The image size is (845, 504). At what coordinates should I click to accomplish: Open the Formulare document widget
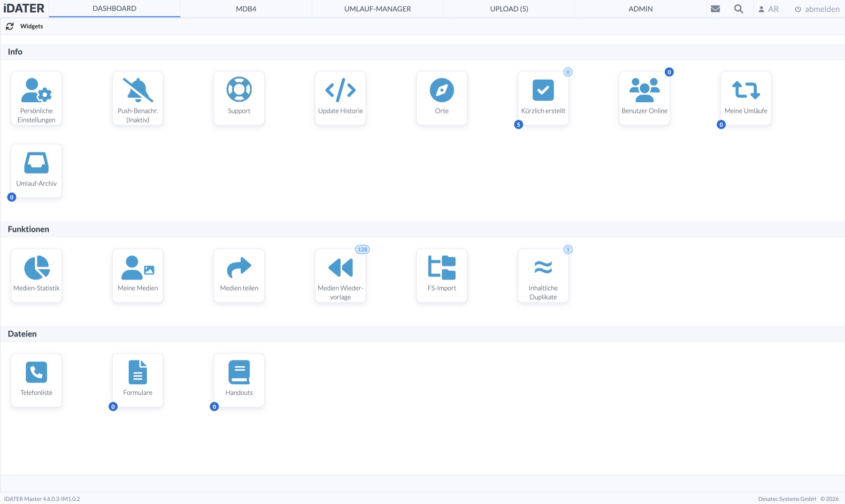[x=138, y=380]
